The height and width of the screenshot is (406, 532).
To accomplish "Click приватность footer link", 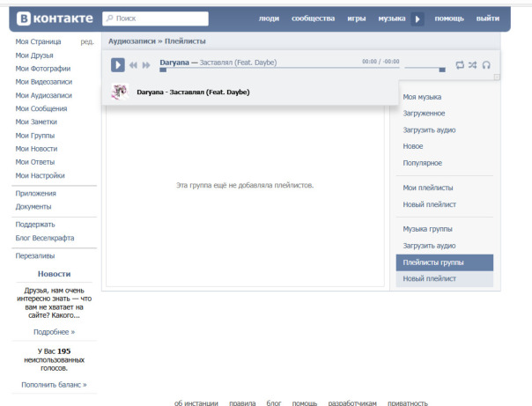I will (x=408, y=402).
